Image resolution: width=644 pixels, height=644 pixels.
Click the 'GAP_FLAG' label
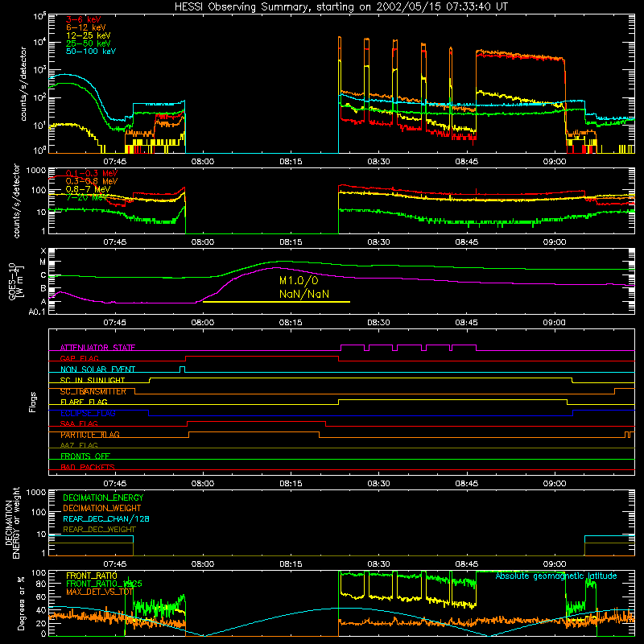[80, 358]
